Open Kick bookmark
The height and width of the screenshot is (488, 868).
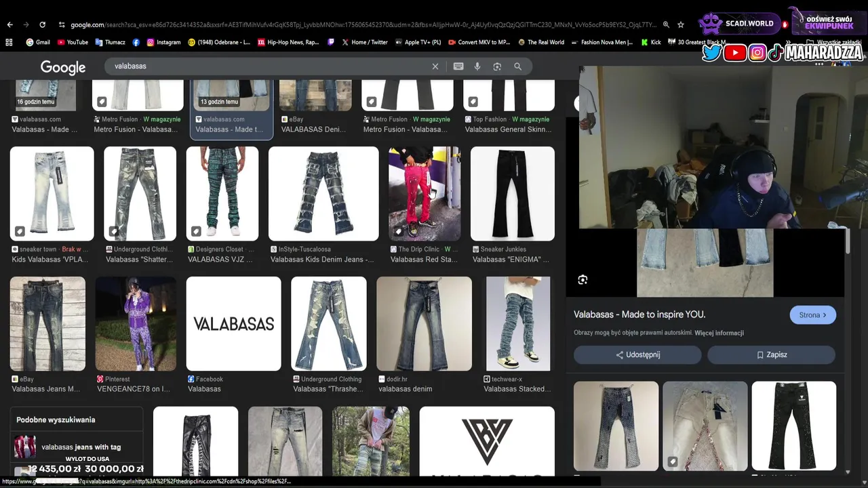(x=650, y=42)
